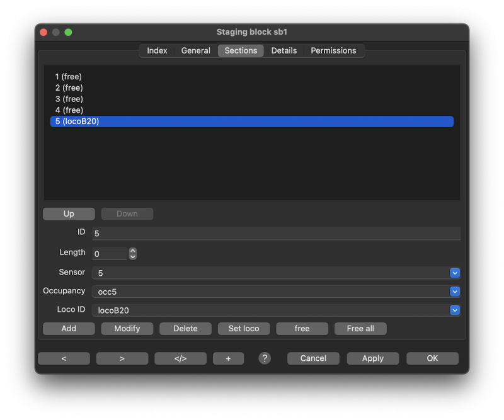Image resolution: width=504 pixels, height=420 pixels.
Task: Open the Details tab
Action: pyautogui.click(x=283, y=51)
